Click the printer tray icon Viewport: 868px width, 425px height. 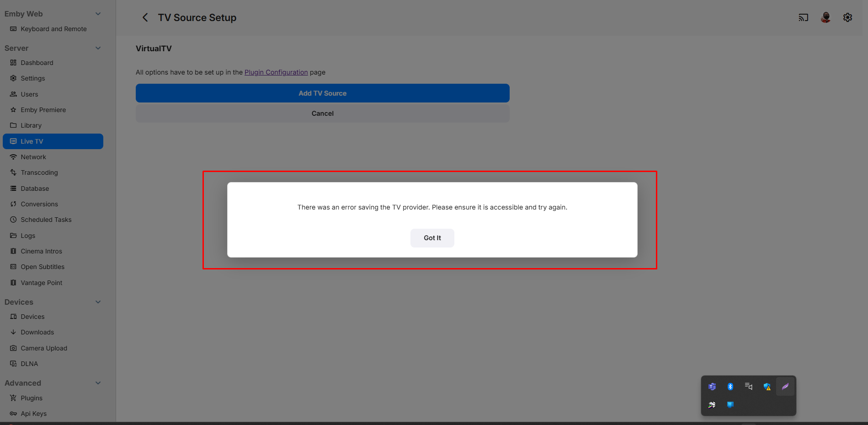(x=712, y=405)
